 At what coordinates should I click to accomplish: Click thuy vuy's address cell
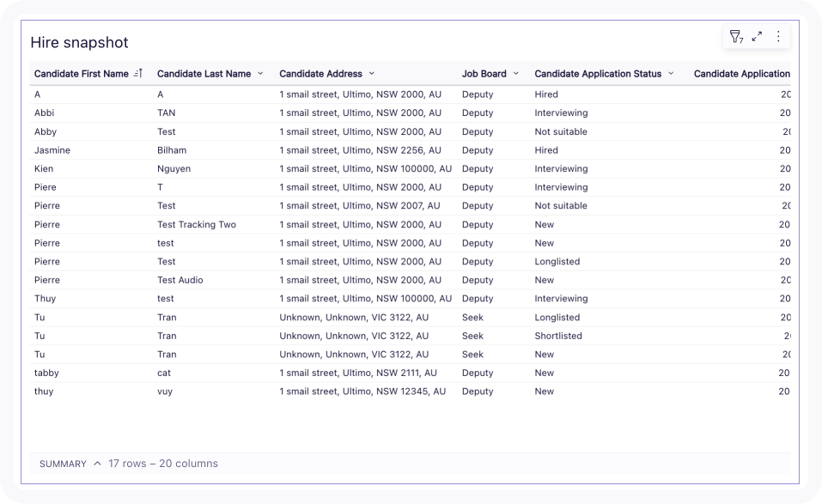click(x=362, y=392)
